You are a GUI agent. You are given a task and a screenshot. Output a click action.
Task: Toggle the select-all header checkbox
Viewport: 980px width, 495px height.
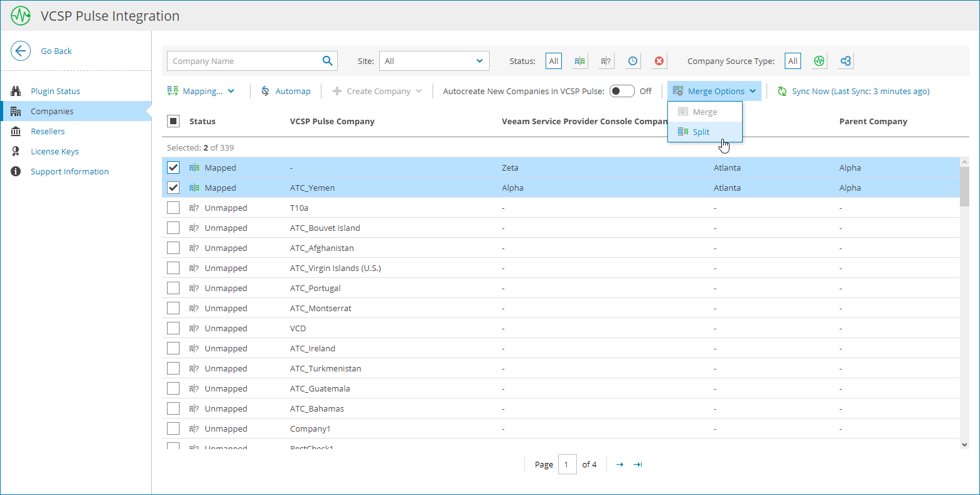tap(174, 121)
